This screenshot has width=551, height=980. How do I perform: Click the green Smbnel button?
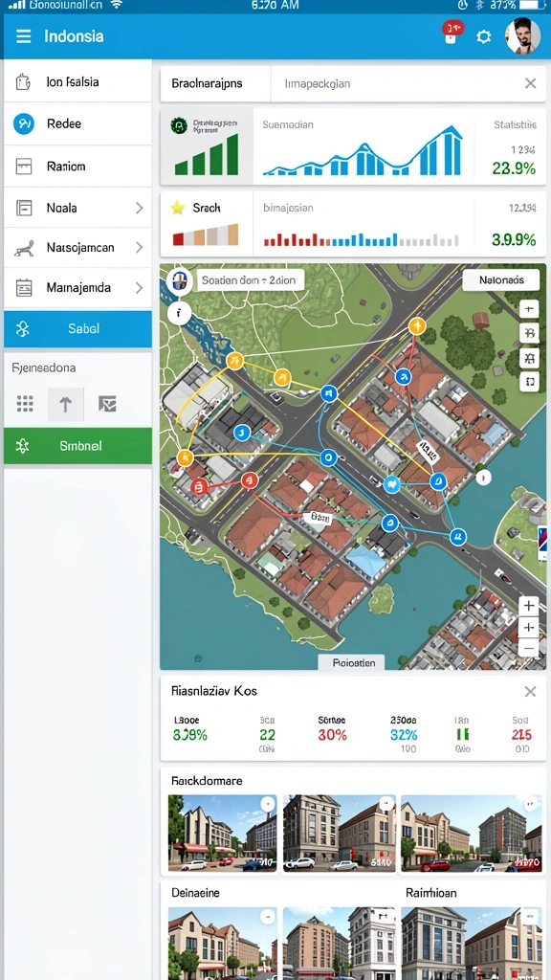pyautogui.click(x=77, y=446)
